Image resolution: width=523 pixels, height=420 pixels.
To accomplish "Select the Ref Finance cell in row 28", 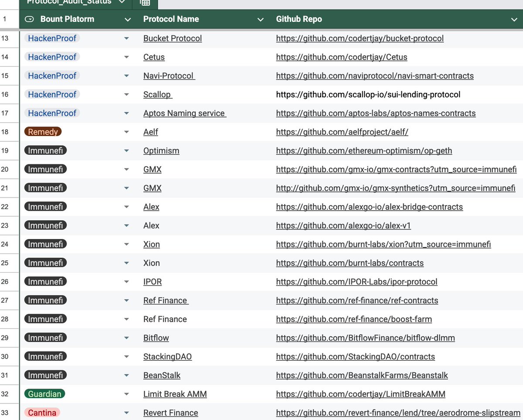I will point(165,320).
